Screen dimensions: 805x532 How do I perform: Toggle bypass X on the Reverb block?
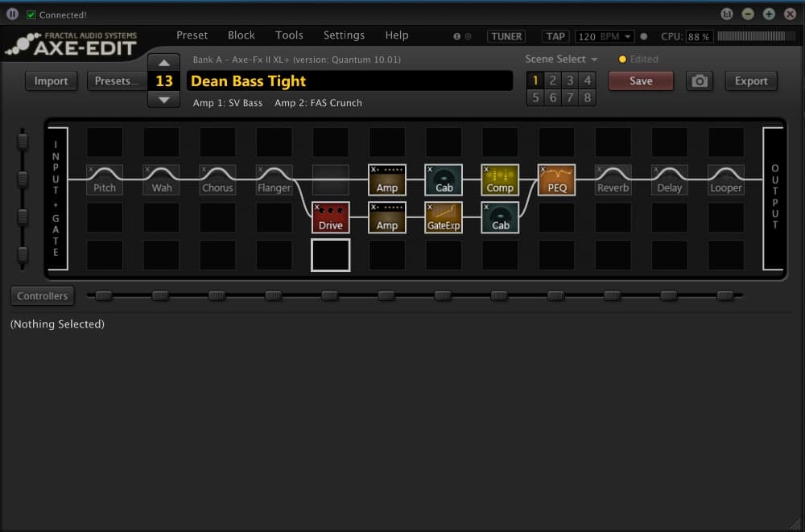(599, 170)
